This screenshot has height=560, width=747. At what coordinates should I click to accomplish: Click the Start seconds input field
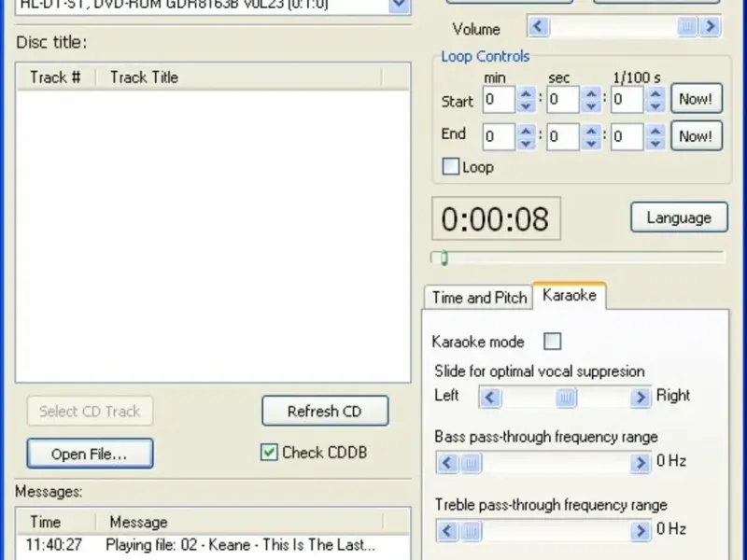tap(564, 100)
